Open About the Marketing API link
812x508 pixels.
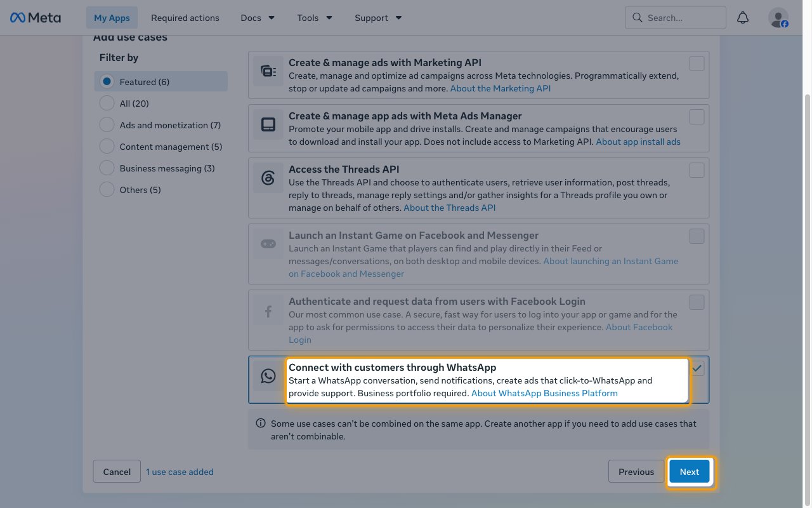(x=501, y=88)
